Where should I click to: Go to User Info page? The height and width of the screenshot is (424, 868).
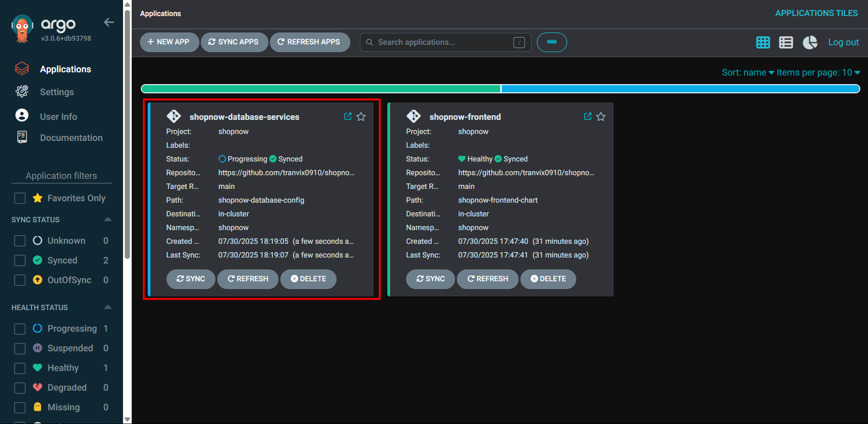coord(58,117)
